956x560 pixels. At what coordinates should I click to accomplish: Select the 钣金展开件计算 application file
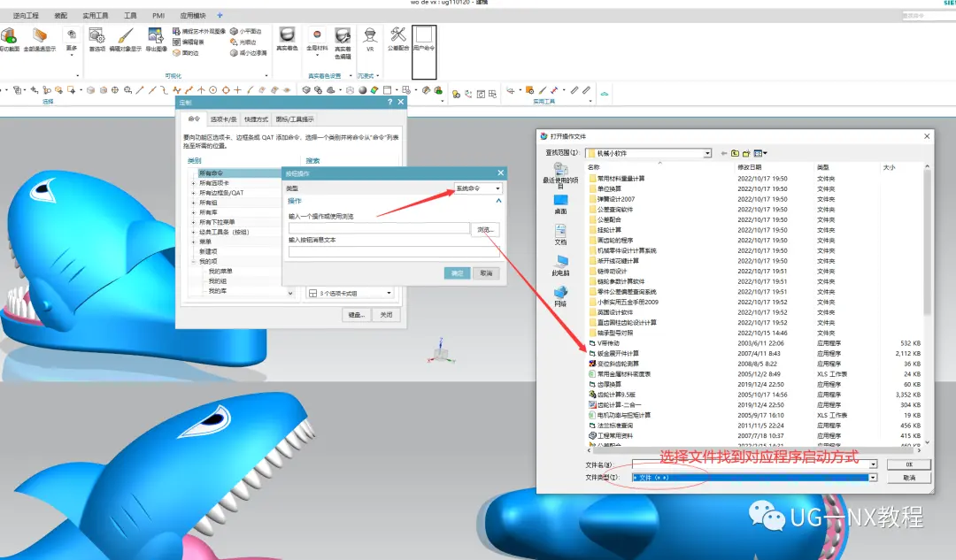tap(613, 353)
